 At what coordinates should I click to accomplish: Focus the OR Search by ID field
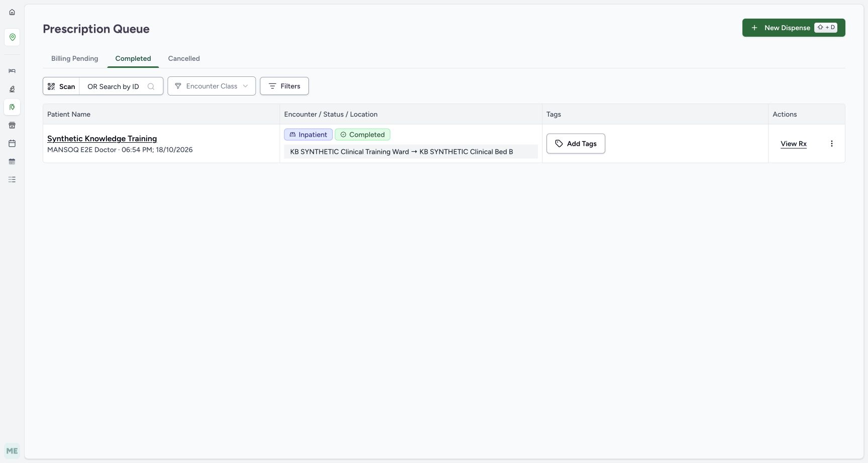click(x=121, y=86)
